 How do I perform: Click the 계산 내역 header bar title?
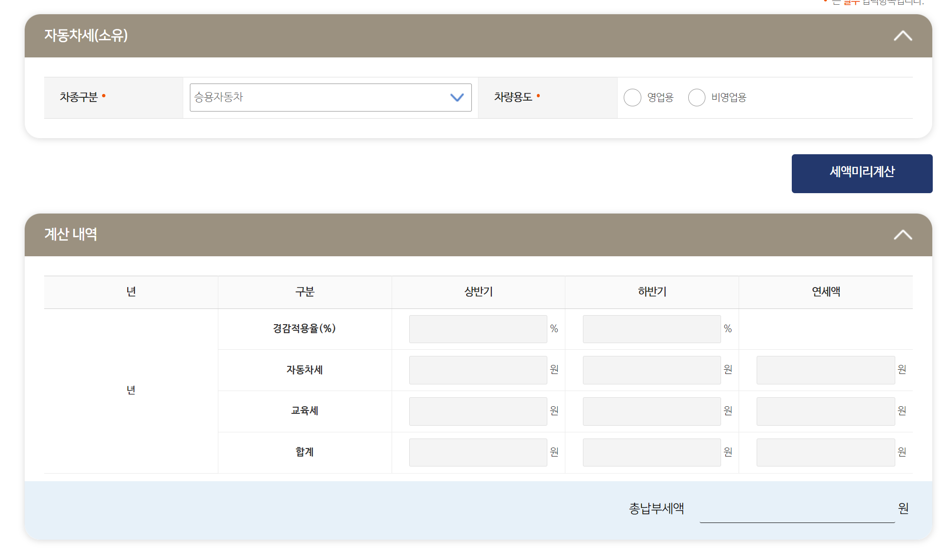point(71,234)
